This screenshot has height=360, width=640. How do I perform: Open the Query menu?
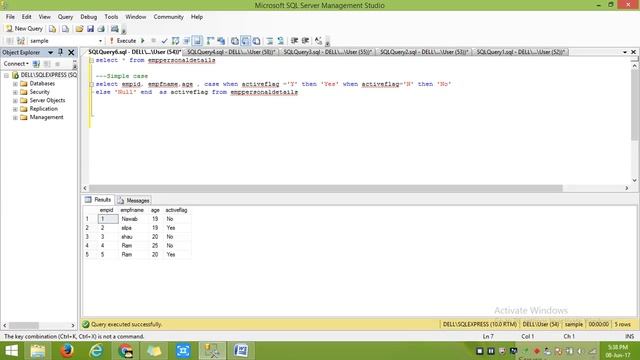tap(65, 17)
